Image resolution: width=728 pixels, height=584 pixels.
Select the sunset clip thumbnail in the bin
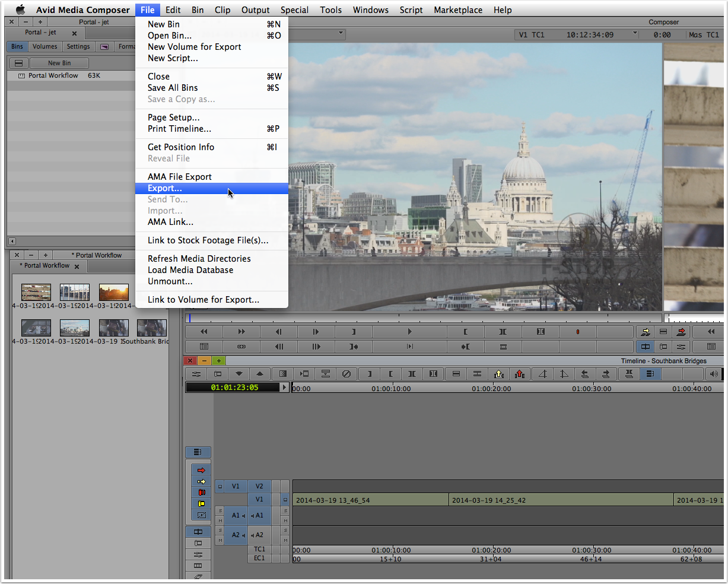[113, 292]
